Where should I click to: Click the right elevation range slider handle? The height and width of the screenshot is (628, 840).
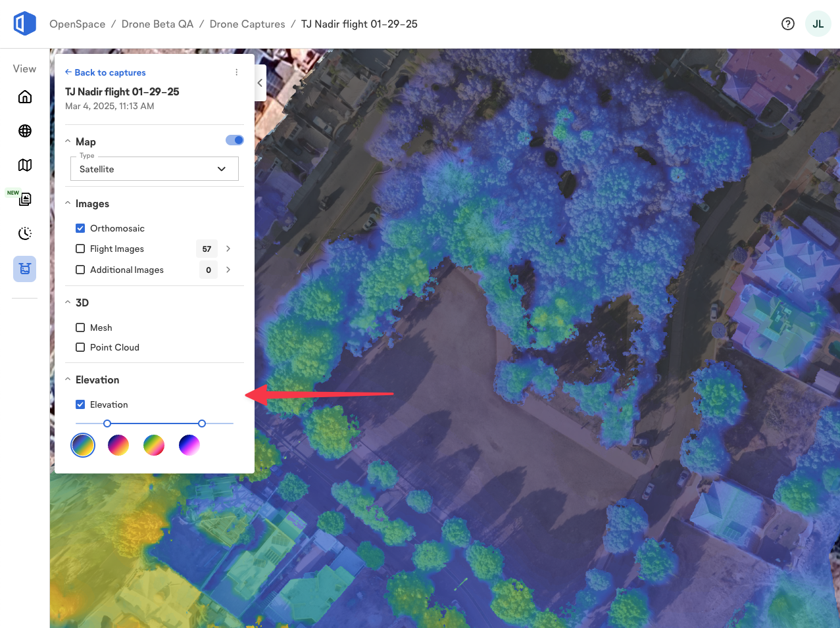[x=202, y=423]
